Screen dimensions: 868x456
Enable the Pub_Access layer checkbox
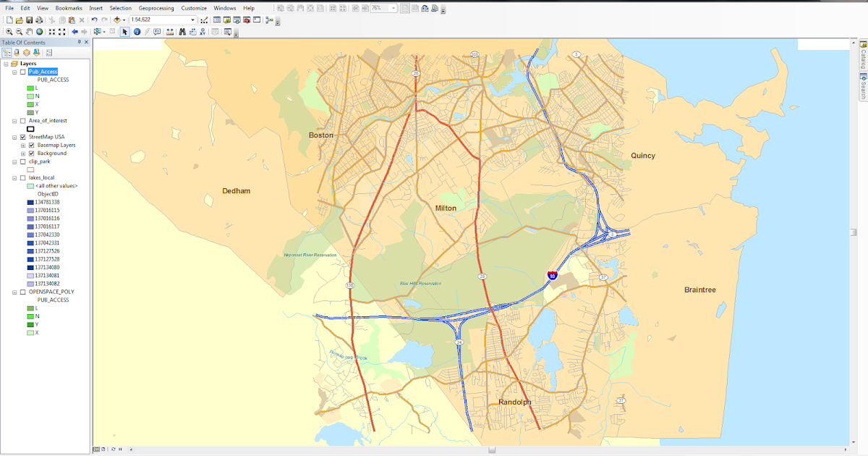coord(22,72)
